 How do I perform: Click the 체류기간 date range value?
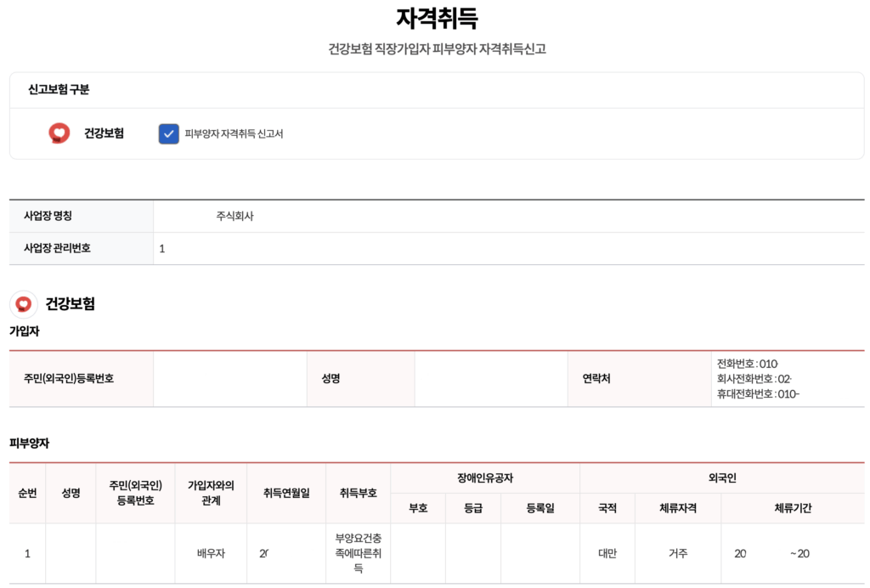tap(771, 553)
